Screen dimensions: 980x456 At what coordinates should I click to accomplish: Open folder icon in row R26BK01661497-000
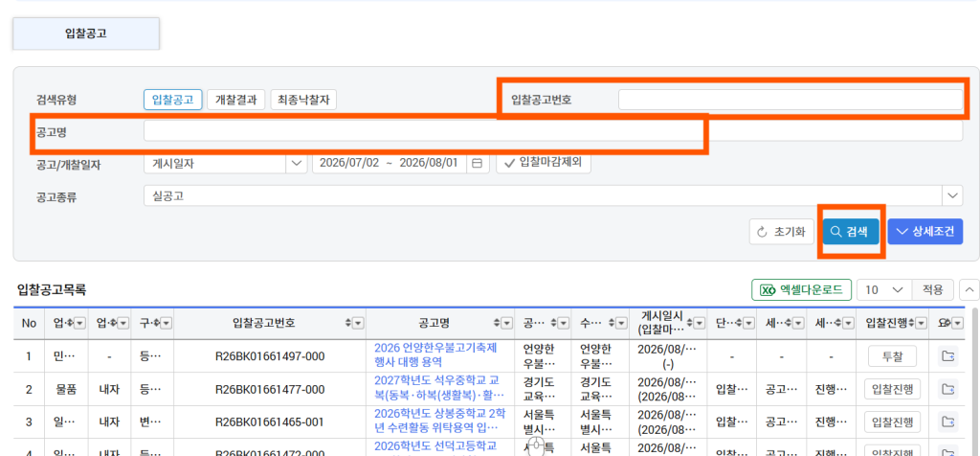(x=948, y=356)
